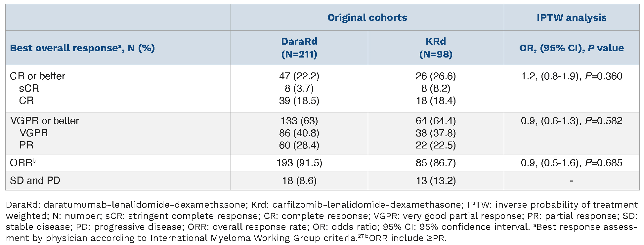Click the DaraRd ORR value 193 (91.5)
This screenshot has width=644, height=245.
click(299, 163)
